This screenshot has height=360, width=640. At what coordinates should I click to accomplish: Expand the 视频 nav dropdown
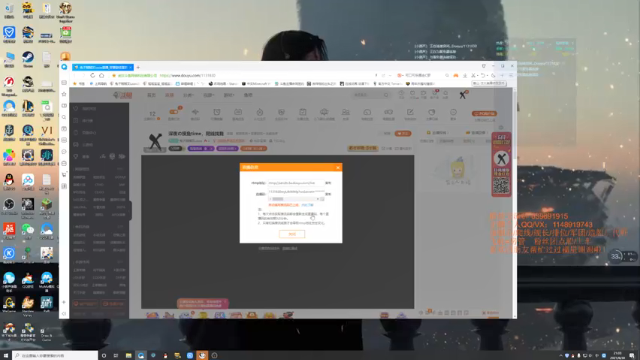pyautogui.click(x=209, y=95)
